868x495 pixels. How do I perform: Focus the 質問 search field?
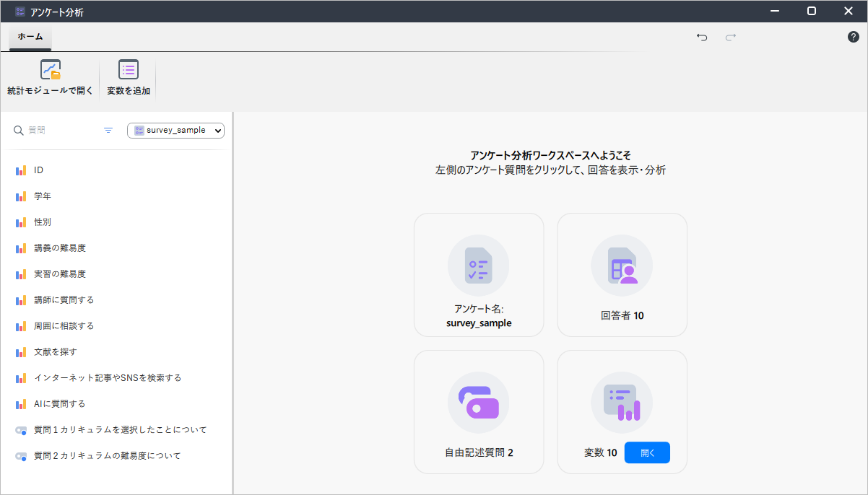pyautogui.click(x=61, y=131)
